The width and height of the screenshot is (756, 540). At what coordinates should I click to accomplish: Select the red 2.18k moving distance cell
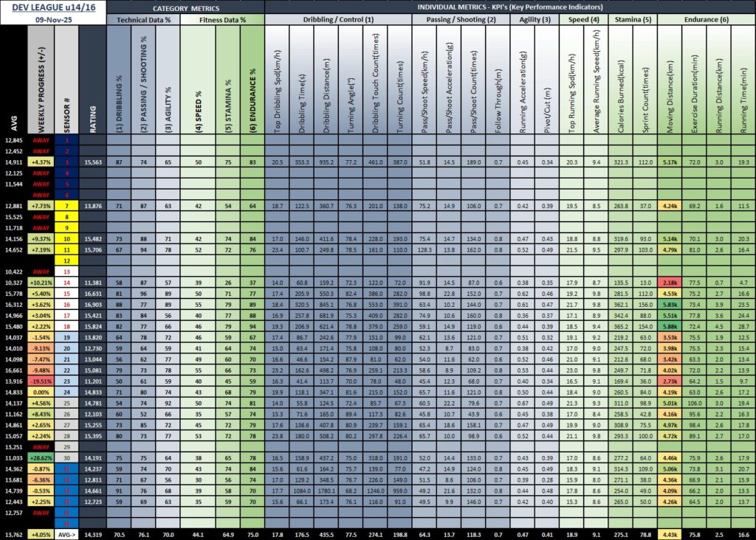coord(670,283)
